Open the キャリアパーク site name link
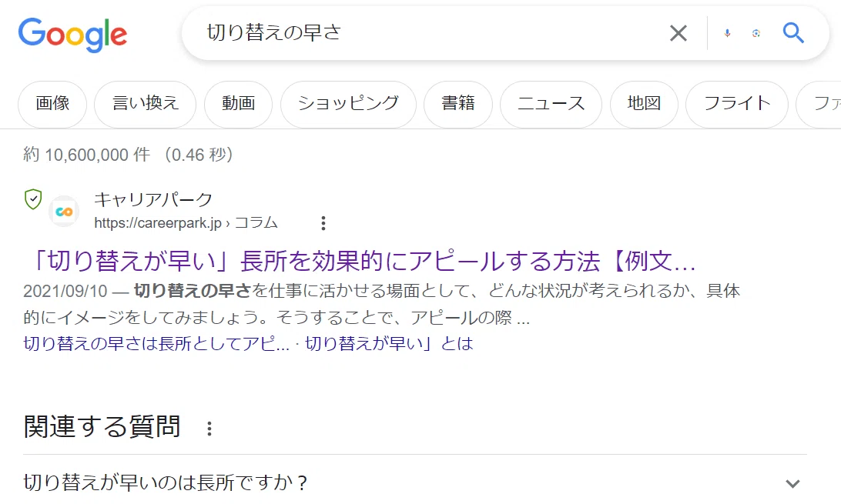Screen dimensions: 841x504 [x=153, y=200]
